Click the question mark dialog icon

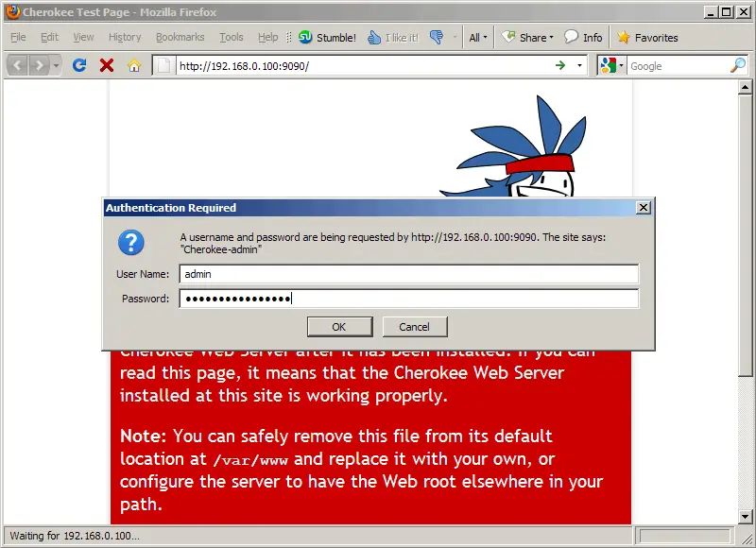tap(131, 243)
